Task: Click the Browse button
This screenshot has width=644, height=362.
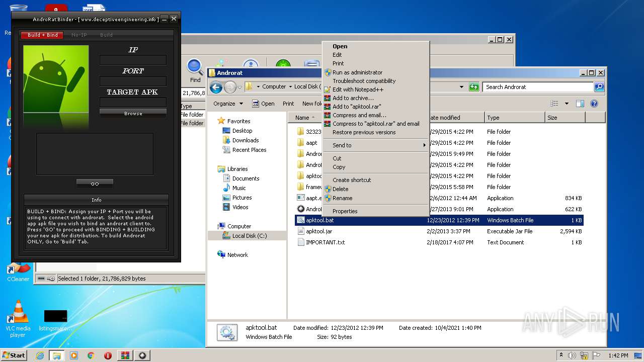Action: click(x=133, y=114)
